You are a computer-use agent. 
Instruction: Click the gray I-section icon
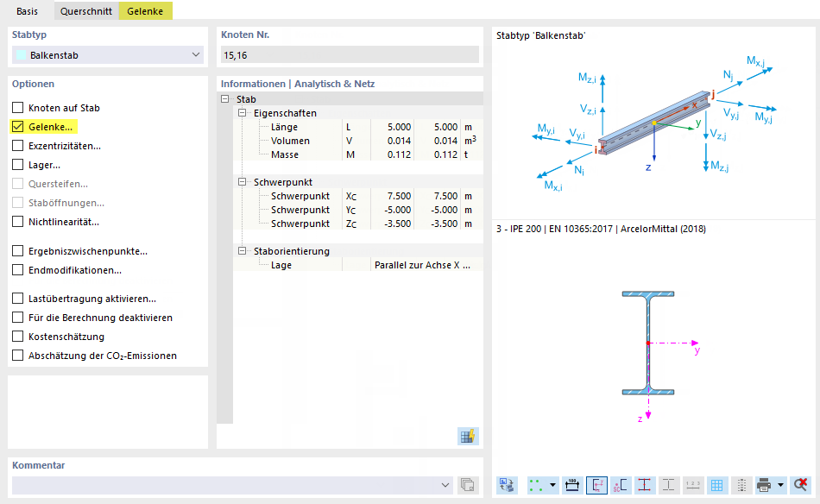click(x=668, y=485)
